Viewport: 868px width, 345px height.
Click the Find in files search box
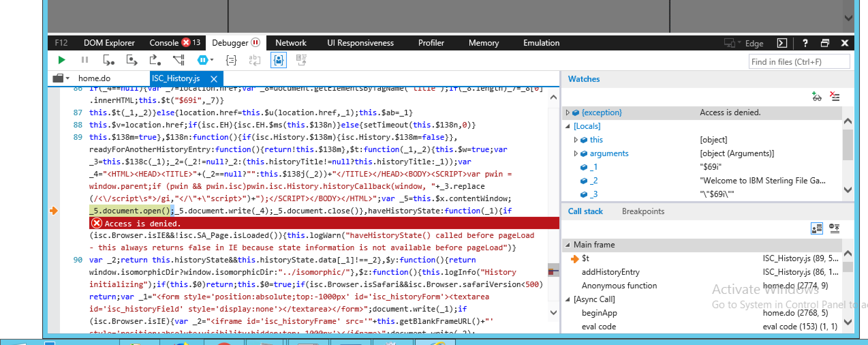point(799,62)
